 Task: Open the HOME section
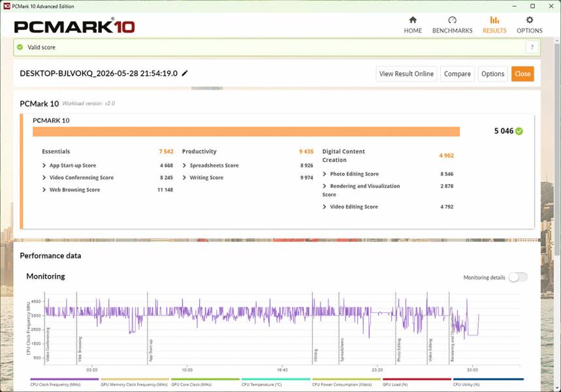413,25
